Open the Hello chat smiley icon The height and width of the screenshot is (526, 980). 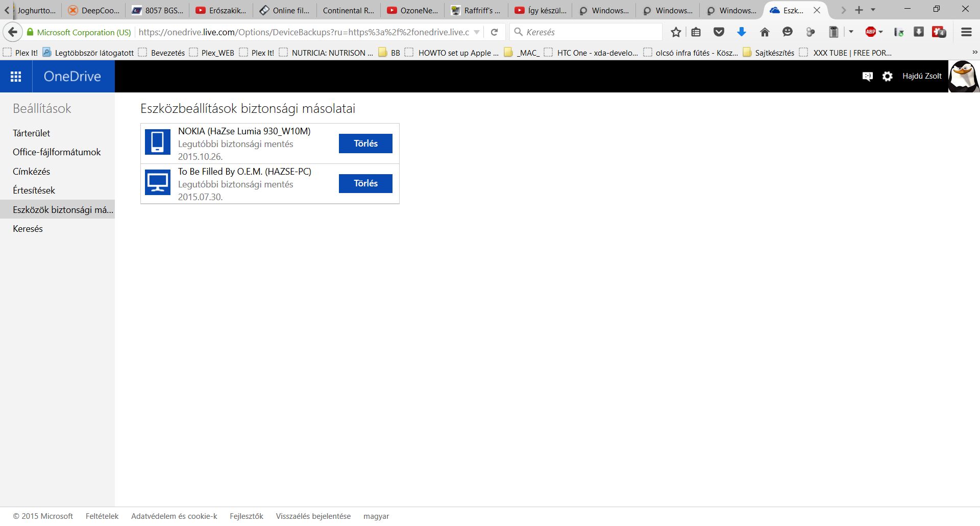pyautogui.click(x=788, y=32)
